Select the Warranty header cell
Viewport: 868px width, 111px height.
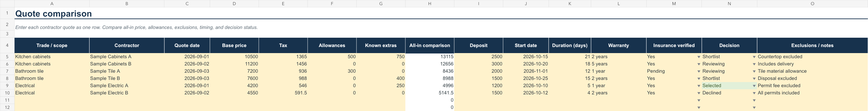(x=619, y=45)
